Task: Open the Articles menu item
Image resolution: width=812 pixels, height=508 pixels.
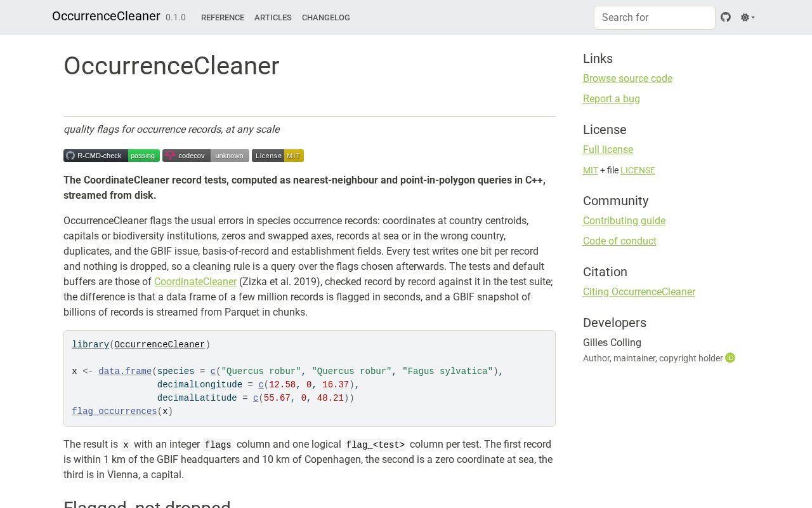Action: click(x=273, y=18)
